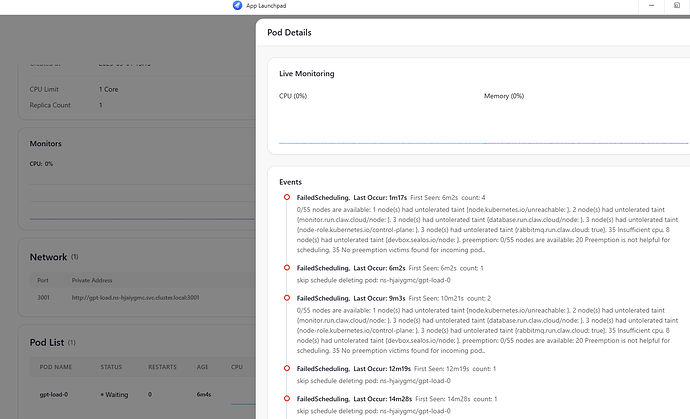Click the Pod Details heading

(289, 33)
